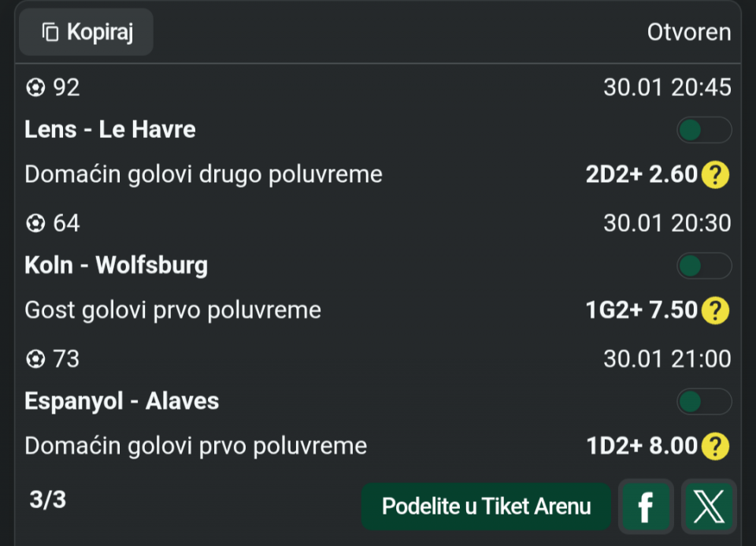756x546 pixels.
Task: Click the Kopiraj copy button
Action: coord(87,32)
